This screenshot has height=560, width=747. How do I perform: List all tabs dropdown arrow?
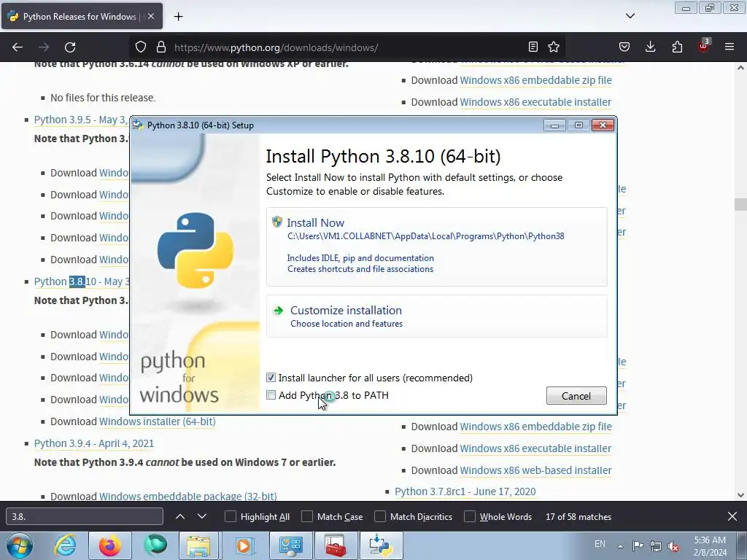click(x=630, y=16)
